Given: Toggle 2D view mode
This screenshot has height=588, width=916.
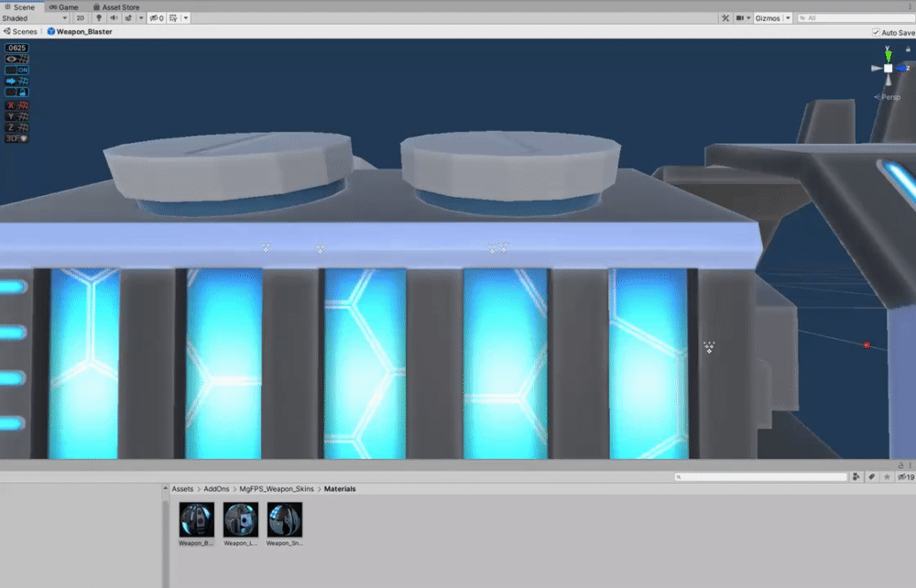Looking at the screenshot, I should coord(81,18).
